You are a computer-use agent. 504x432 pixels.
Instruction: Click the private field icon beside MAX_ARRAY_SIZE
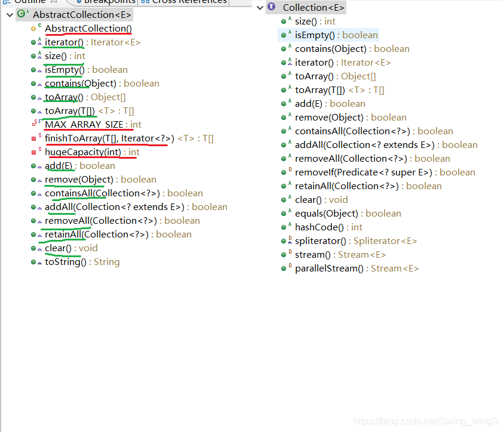coord(36,123)
